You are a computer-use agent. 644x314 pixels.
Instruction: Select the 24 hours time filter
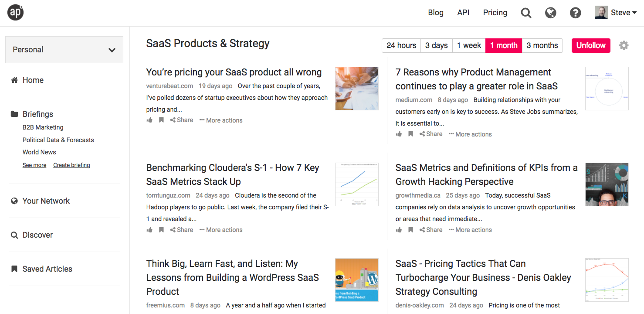401,45
